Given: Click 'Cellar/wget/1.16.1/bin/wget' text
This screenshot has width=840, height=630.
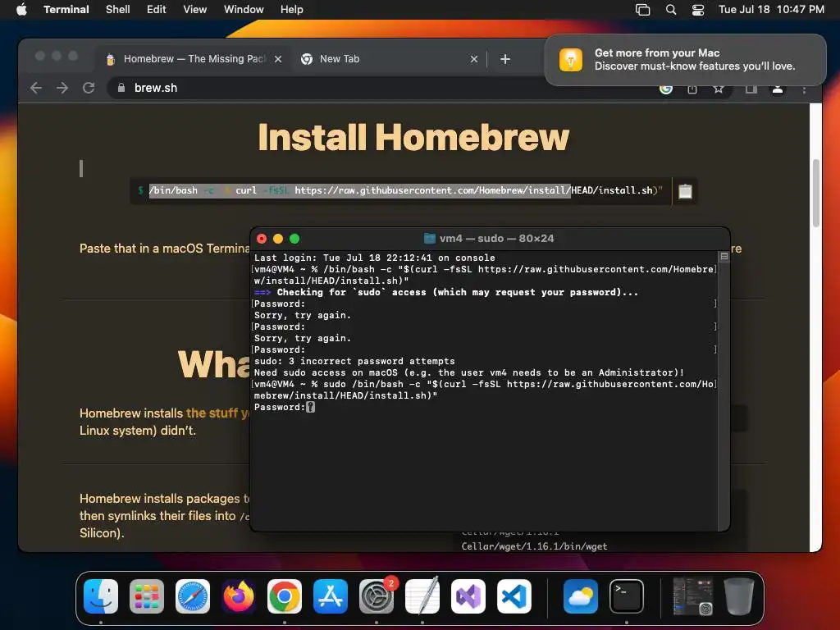Looking at the screenshot, I should [534, 546].
